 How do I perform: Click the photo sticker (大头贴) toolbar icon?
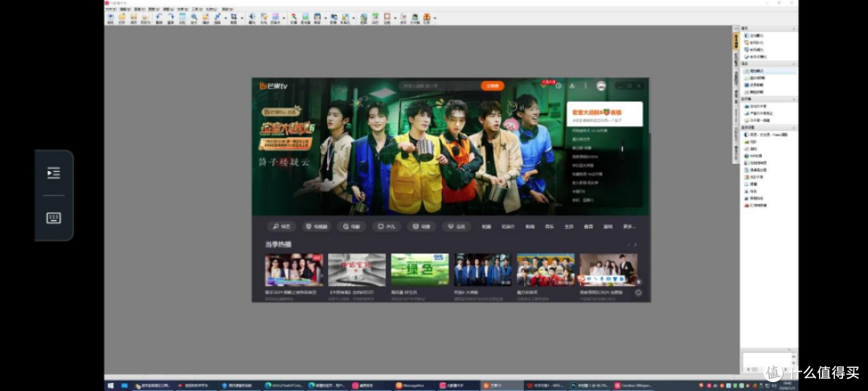(x=415, y=18)
